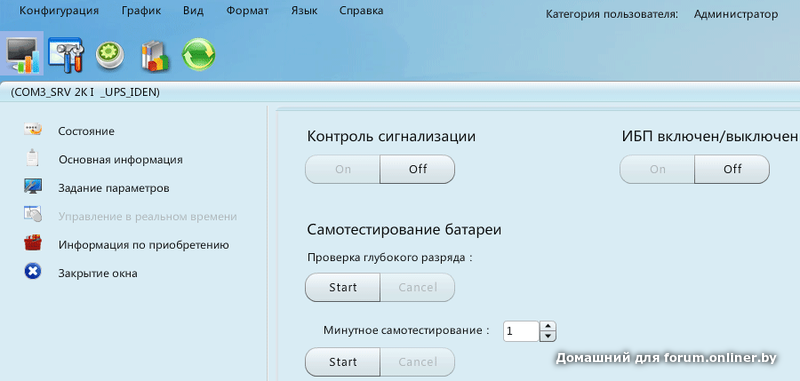The height and width of the screenshot is (381, 800).
Task: Click the Администратор user category text
Action: coord(736,14)
